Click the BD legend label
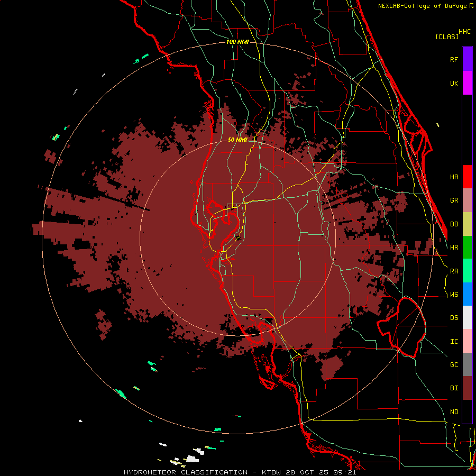This screenshot has height=476, width=476. [x=454, y=224]
